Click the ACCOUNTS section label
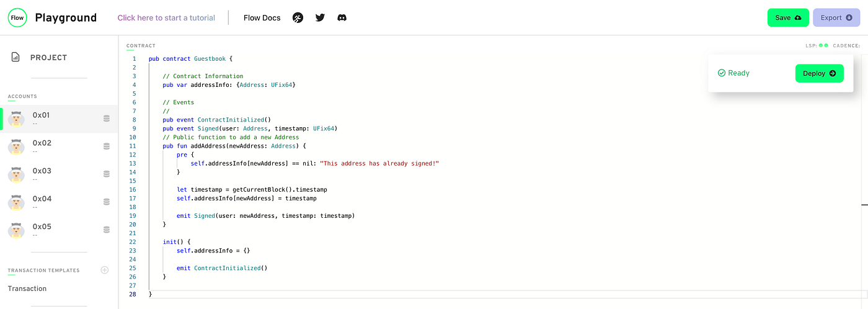This screenshot has width=868, height=309. pos(22,97)
